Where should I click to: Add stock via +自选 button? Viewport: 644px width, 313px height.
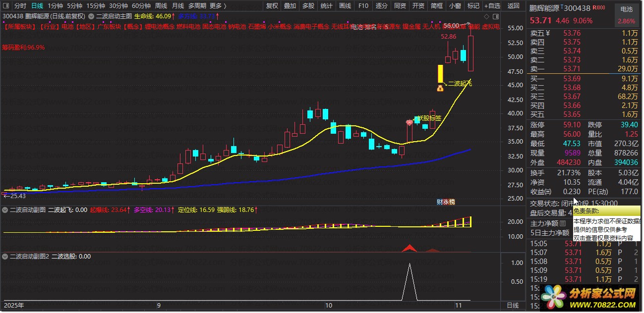click(x=492, y=6)
